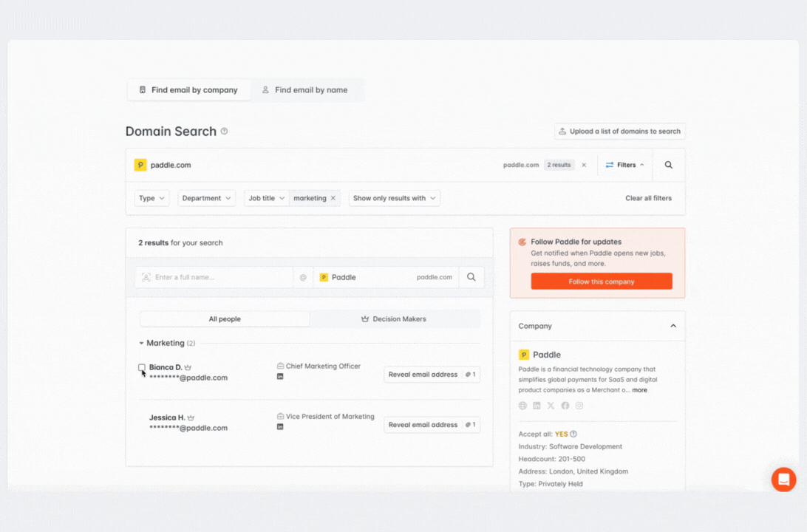Click Industry: Software Development text
The image size is (807, 532).
(571, 446)
